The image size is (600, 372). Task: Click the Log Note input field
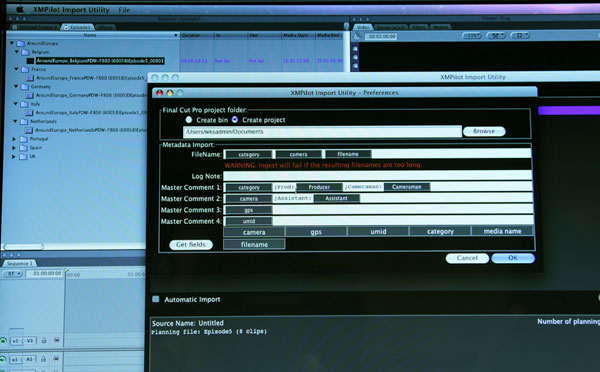[x=378, y=176]
